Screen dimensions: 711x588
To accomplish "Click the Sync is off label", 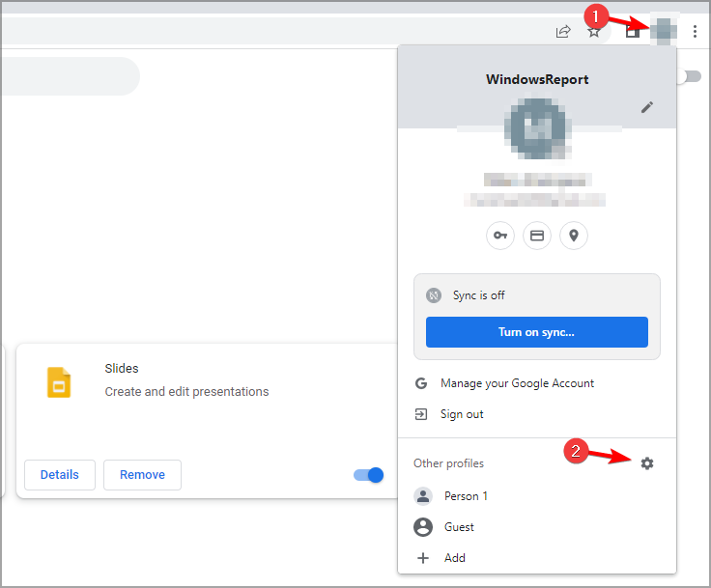I will coord(478,295).
